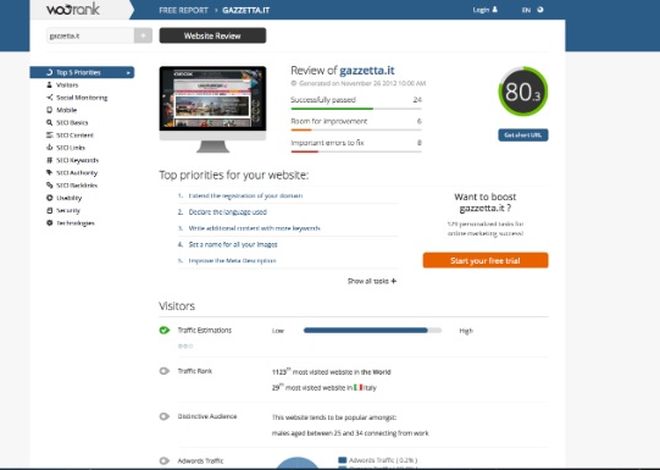Click the Mobile device icon in sidebar

point(49,110)
